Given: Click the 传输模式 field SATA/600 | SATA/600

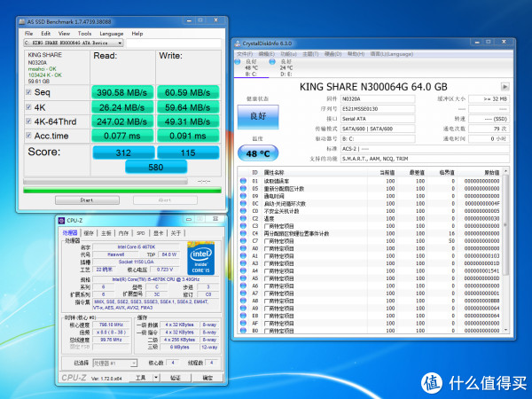Looking at the screenshot, I should pos(378,129).
